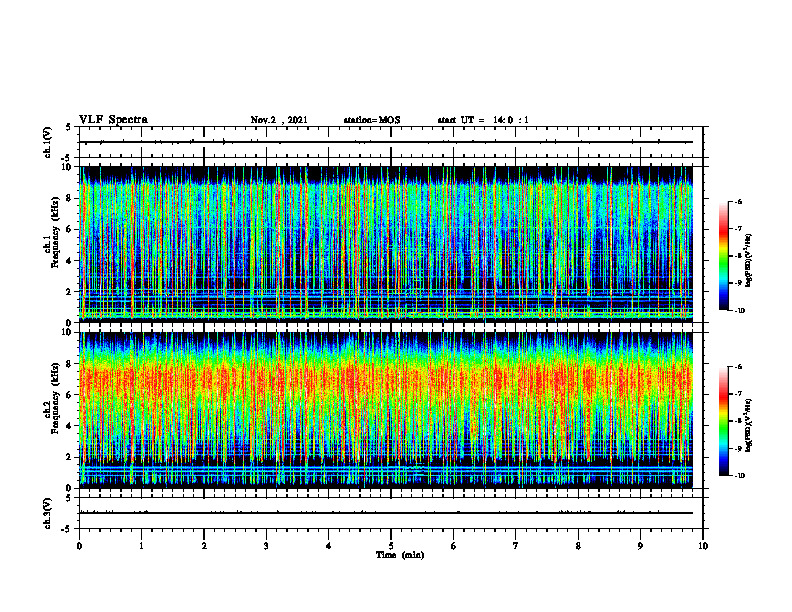The image size is (792, 612).
Task: Select the date text "Nov.2 , 2021"
Action: (x=279, y=120)
